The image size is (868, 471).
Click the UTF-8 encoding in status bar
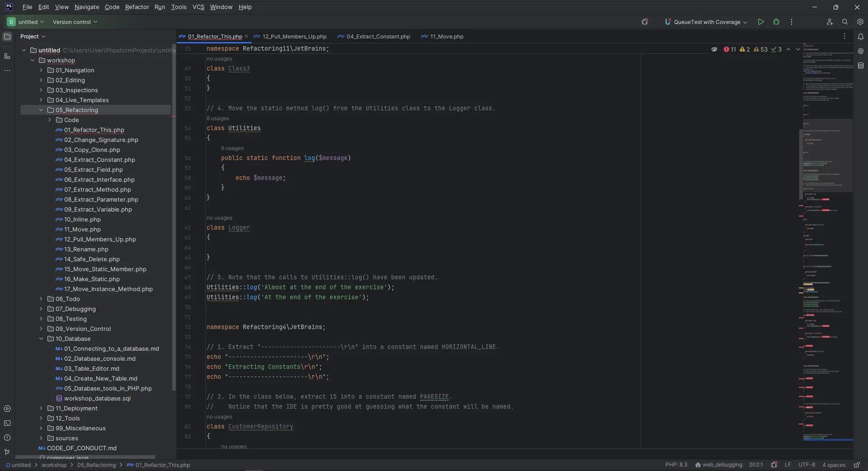(x=806, y=465)
